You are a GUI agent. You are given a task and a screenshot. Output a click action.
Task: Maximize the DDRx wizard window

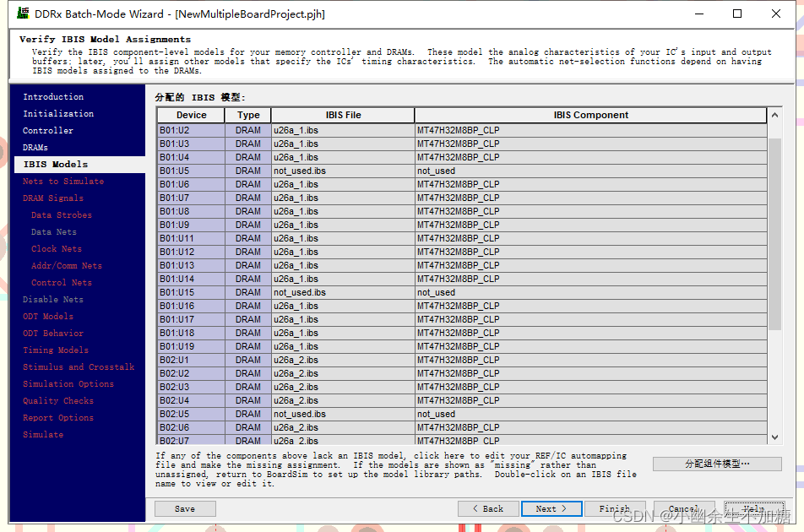(x=737, y=14)
